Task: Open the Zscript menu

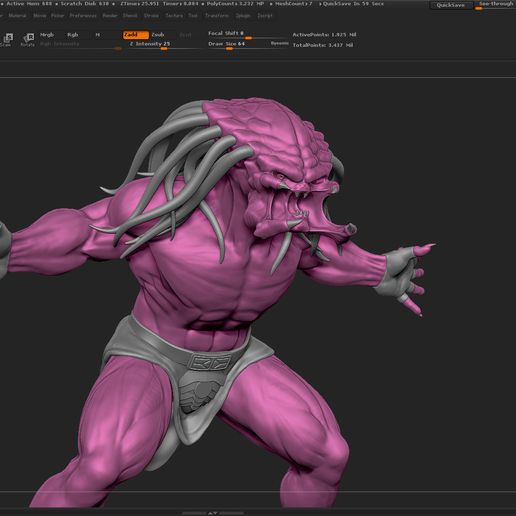Action: click(265, 16)
